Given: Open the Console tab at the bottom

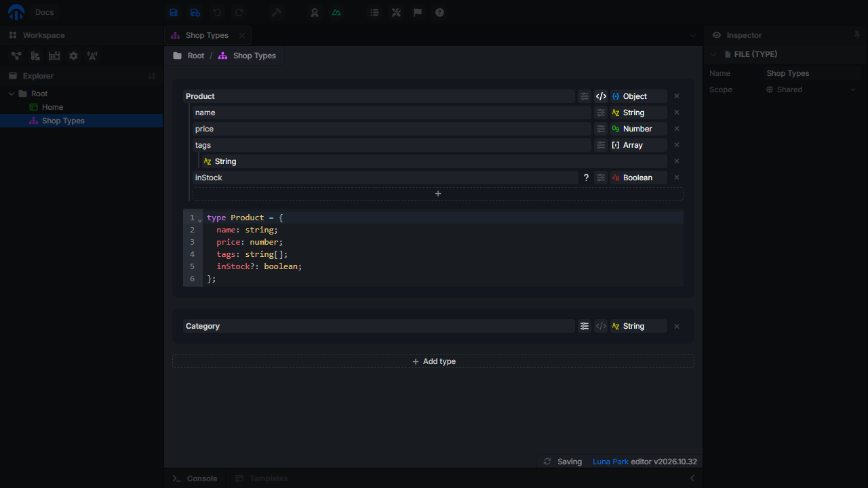Looking at the screenshot, I should pos(195,479).
